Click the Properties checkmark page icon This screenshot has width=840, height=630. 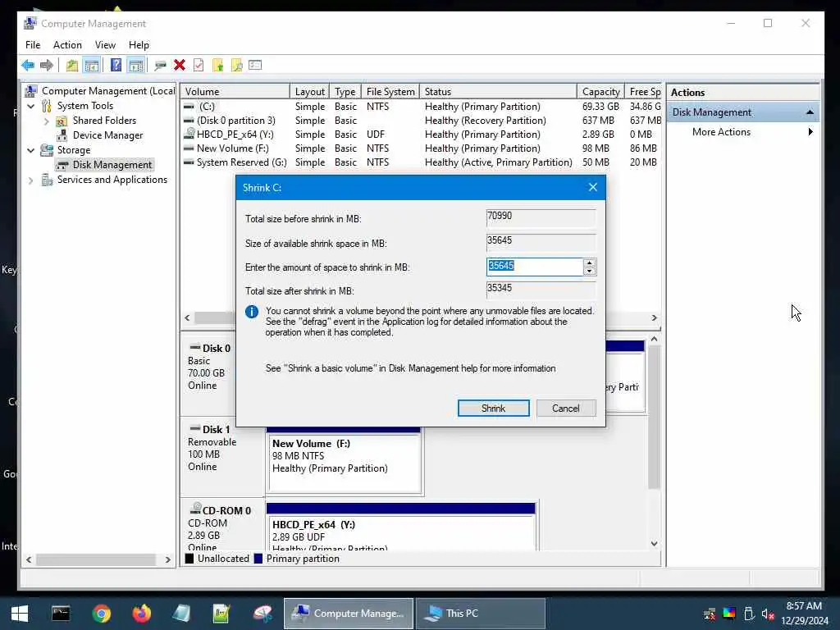click(x=199, y=66)
